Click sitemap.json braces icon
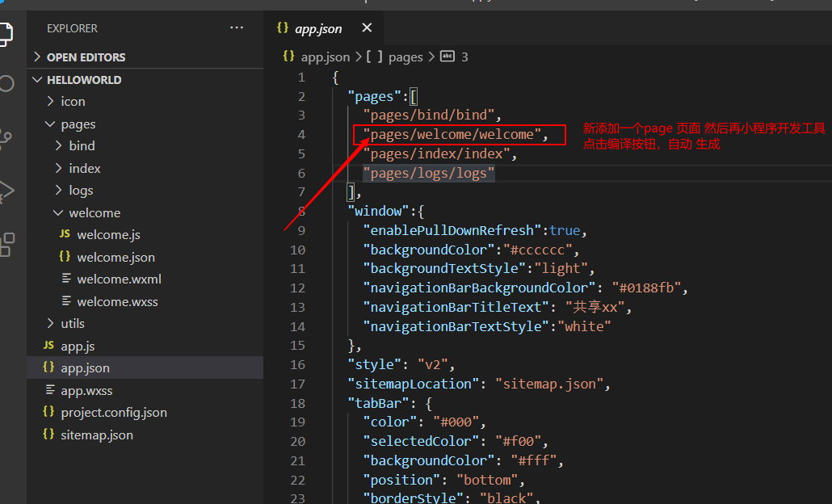This screenshot has height=504, width=832. tap(48, 434)
